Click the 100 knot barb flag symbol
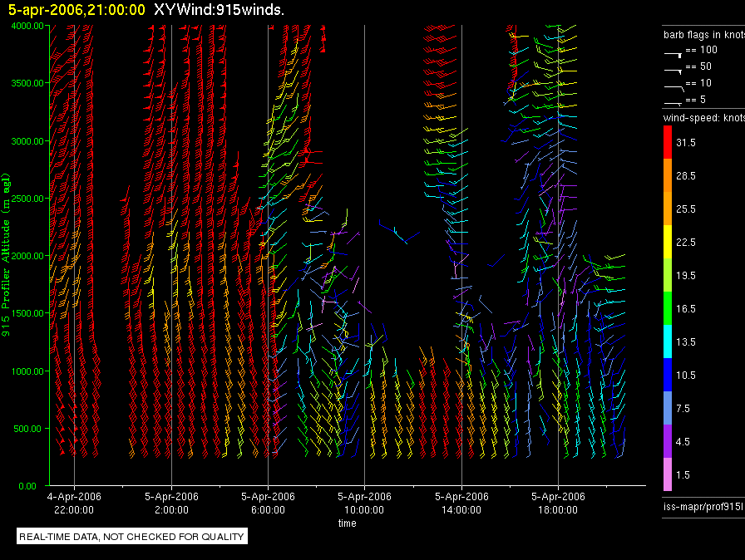Viewport: 745px width, 560px height. [673, 52]
